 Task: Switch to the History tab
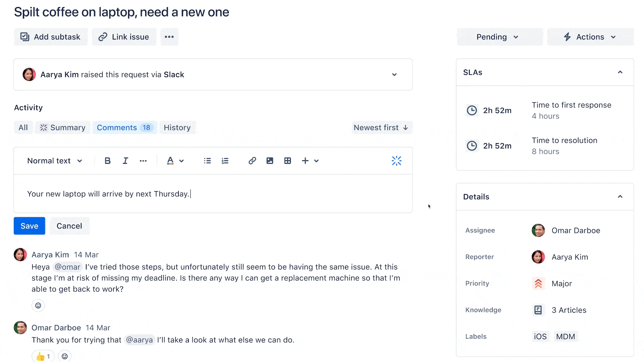pos(177,127)
